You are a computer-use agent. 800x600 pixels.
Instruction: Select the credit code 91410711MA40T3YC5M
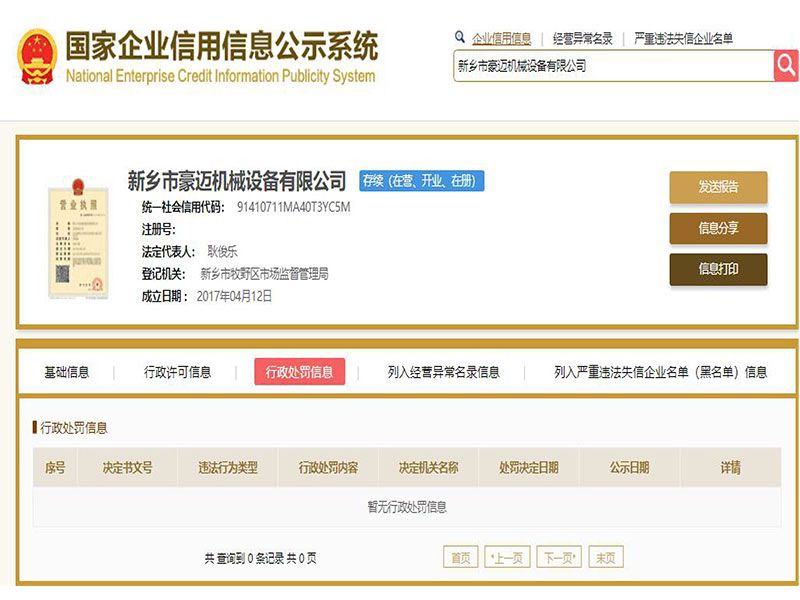293,207
